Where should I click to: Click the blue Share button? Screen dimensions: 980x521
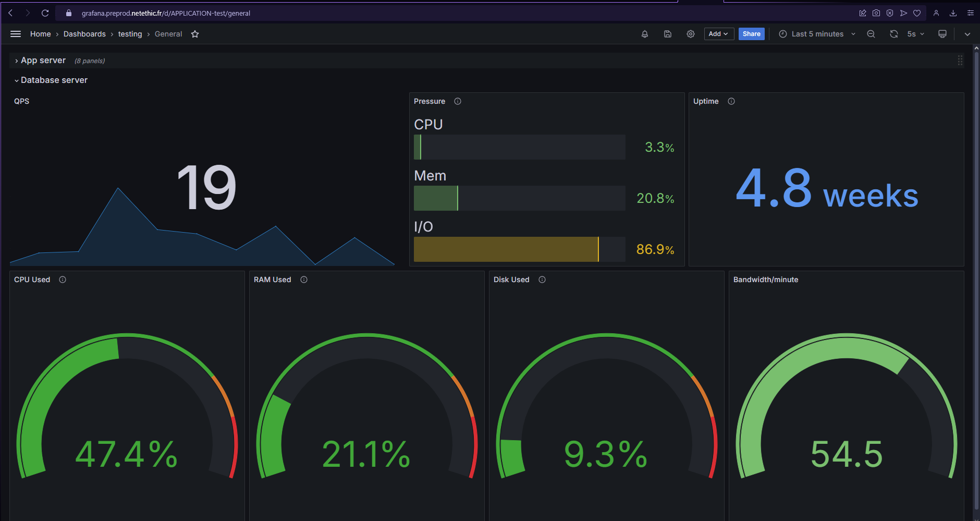click(751, 34)
